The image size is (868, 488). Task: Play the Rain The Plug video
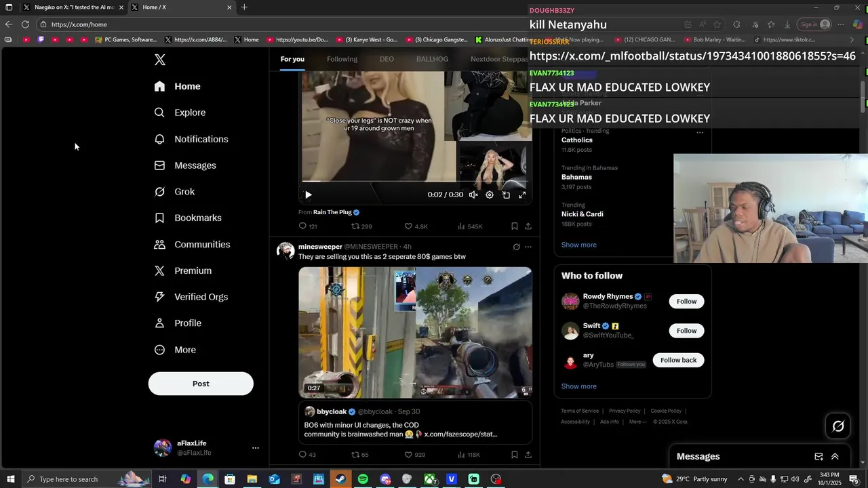point(308,195)
